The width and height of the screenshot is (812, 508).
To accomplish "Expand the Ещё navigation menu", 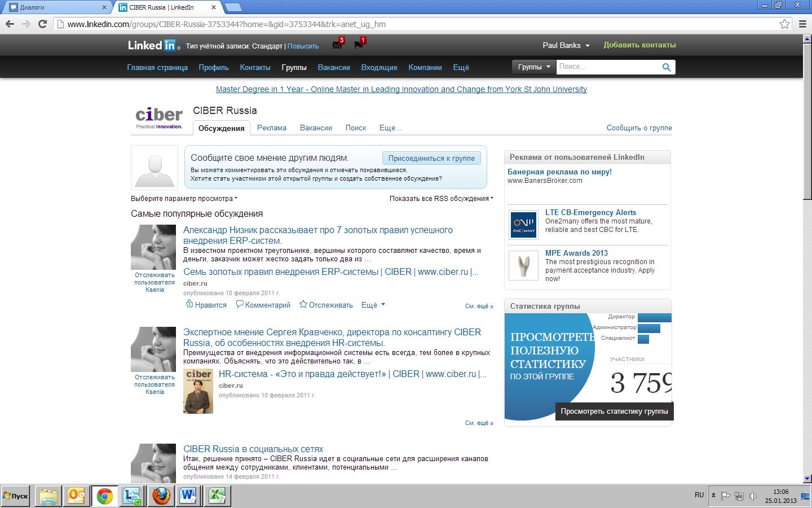I will tap(461, 67).
